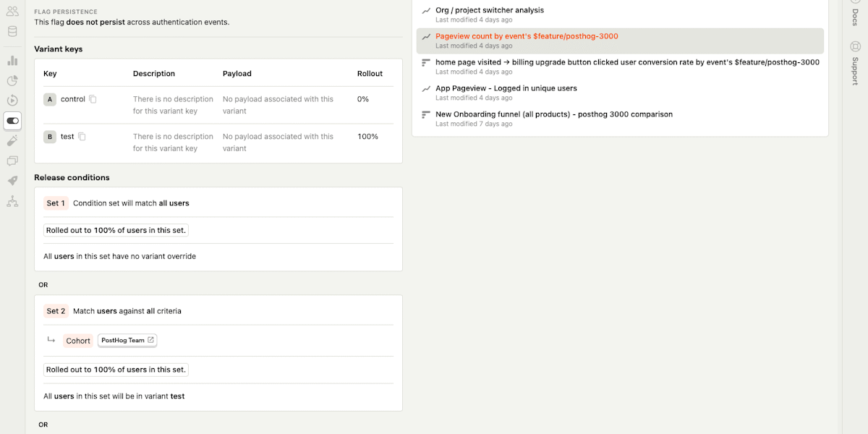The width and height of the screenshot is (868, 434).
Task: Open Experiments test tube sidebar icon
Action: (x=12, y=140)
